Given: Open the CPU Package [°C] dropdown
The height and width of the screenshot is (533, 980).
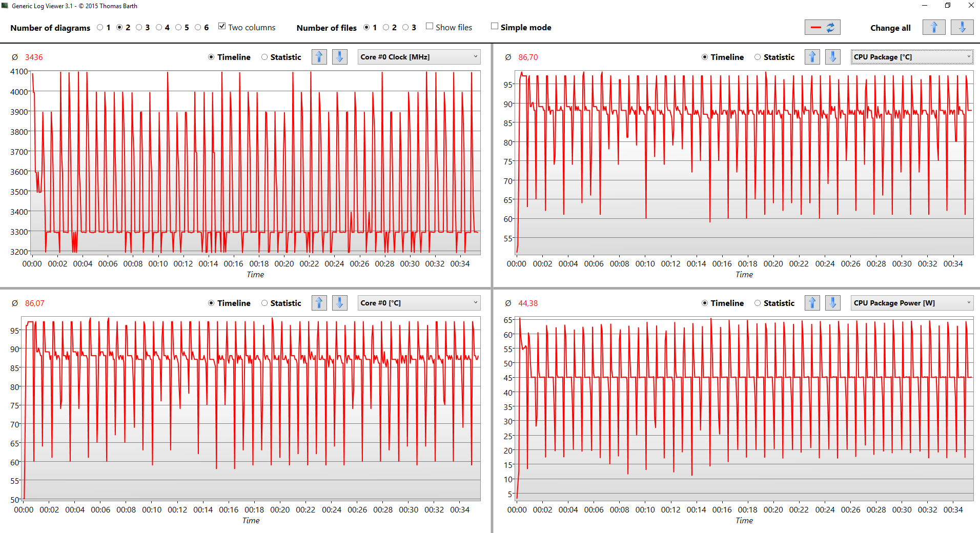Looking at the screenshot, I should (912, 57).
